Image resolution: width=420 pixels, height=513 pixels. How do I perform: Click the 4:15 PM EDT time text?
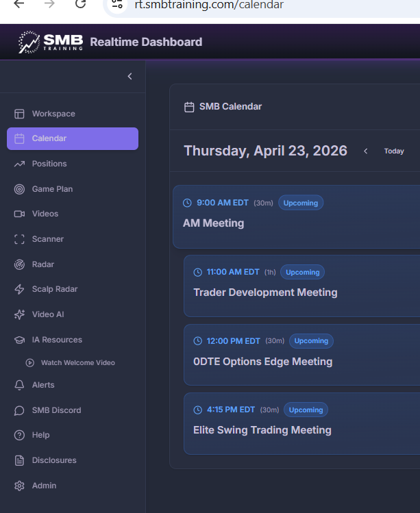231,410
